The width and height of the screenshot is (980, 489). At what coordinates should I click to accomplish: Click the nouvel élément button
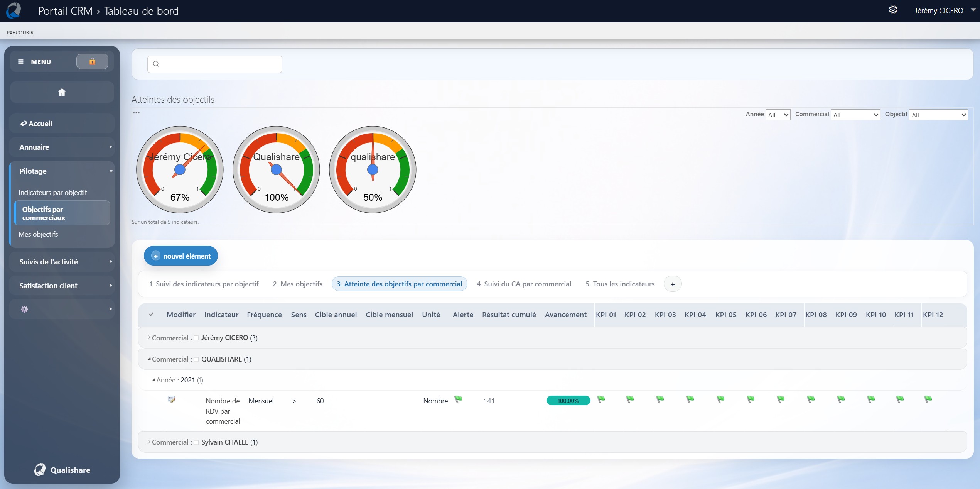pyautogui.click(x=181, y=256)
